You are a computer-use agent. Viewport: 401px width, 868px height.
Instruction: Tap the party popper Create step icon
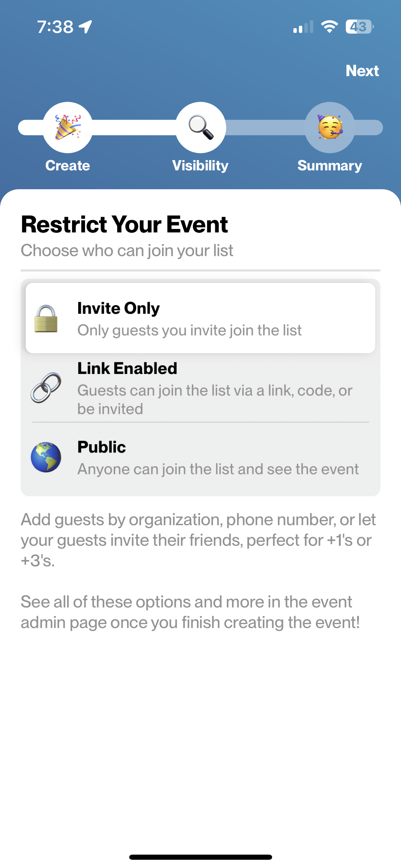pyautogui.click(x=68, y=128)
